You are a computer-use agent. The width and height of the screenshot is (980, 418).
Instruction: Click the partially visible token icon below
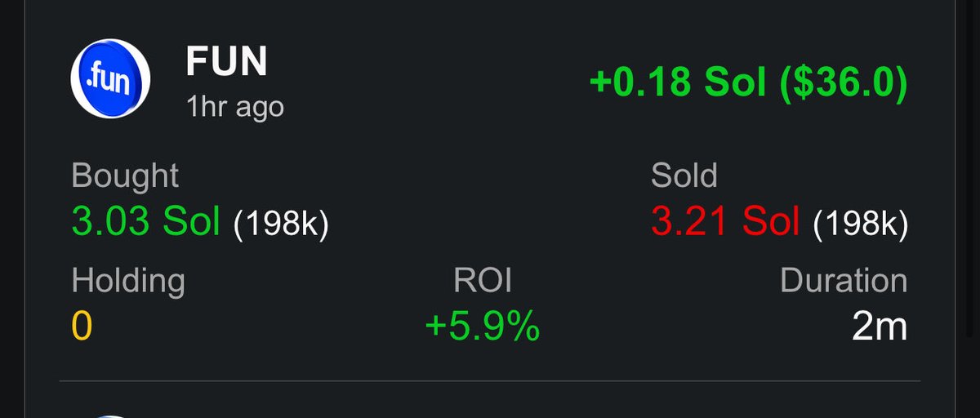click(112, 415)
